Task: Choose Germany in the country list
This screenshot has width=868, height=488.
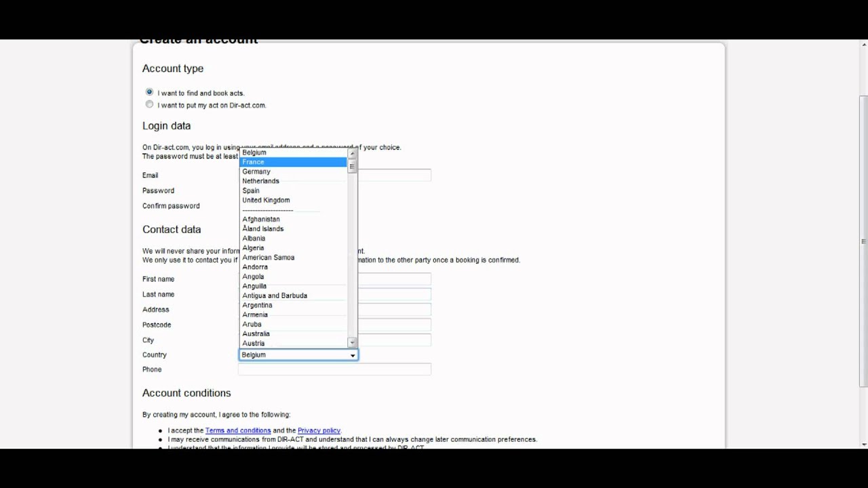Action: (294, 171)
